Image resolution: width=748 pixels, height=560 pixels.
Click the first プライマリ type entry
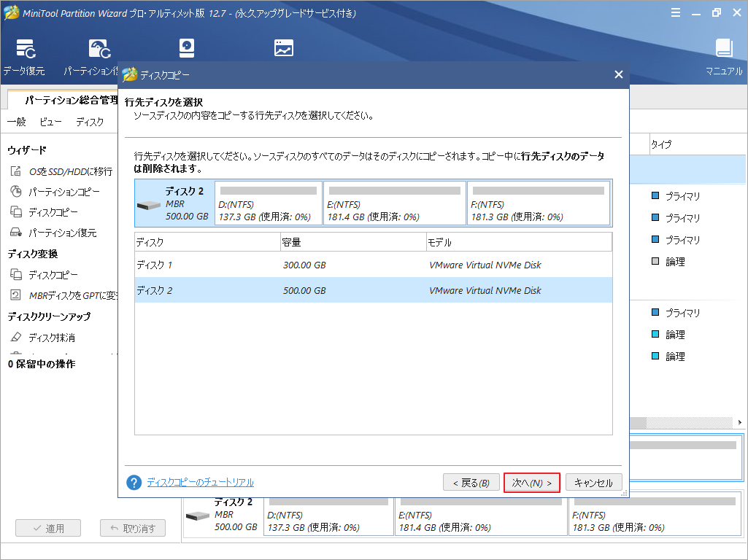(x=682, y=196)
